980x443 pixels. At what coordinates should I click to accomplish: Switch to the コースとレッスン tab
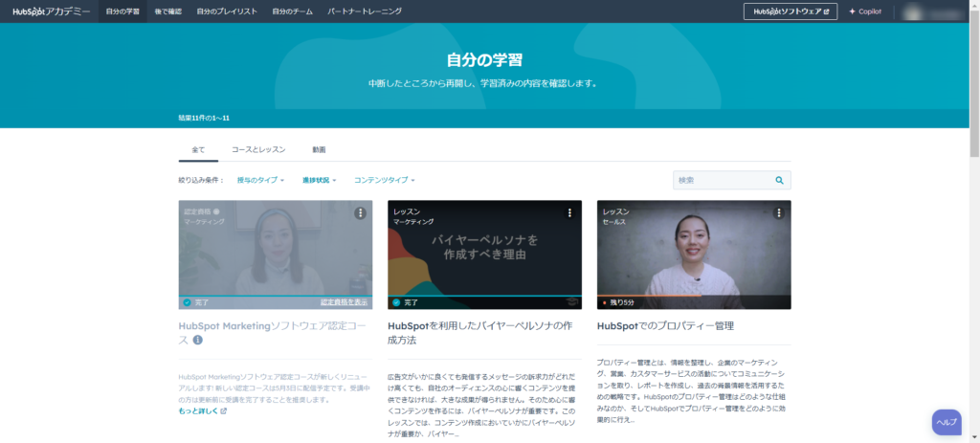pos(258,150)
